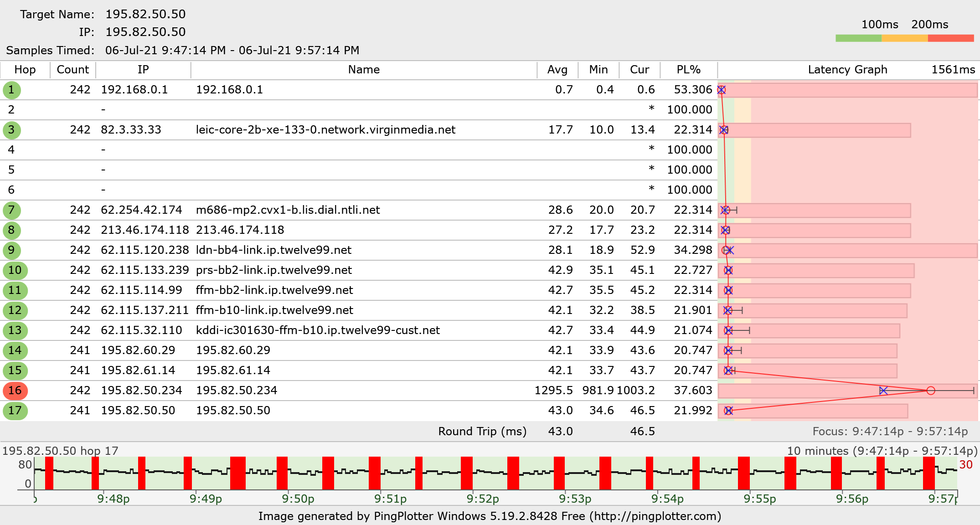Click the green hop 3 circle
980x525 pixels.
11,130
